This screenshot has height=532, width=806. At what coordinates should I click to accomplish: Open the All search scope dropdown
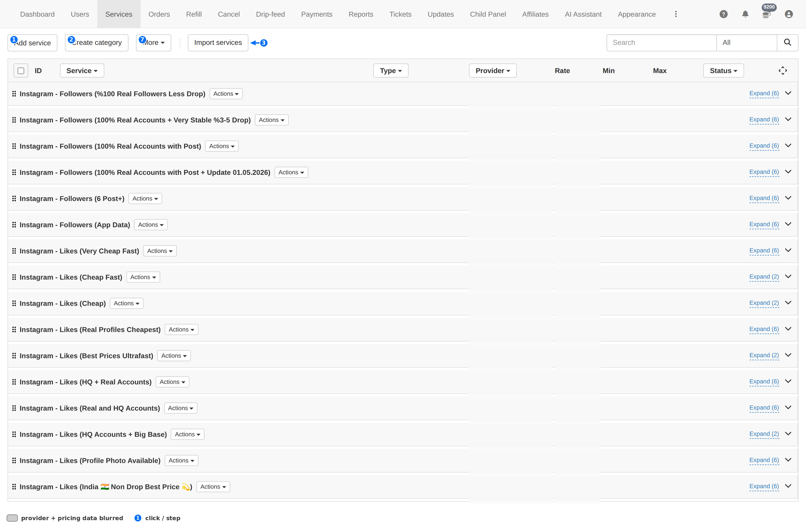[747, 42]
